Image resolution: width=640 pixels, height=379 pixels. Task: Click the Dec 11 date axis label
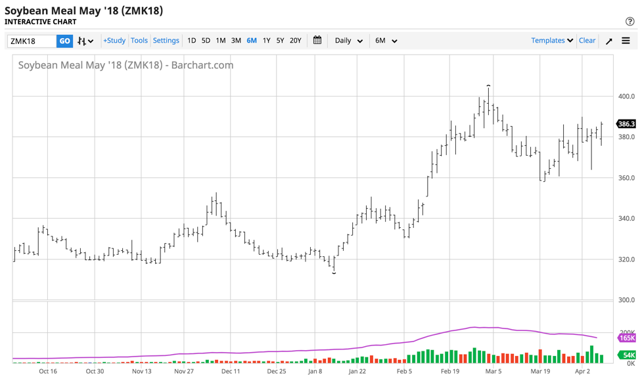(231, 371)
